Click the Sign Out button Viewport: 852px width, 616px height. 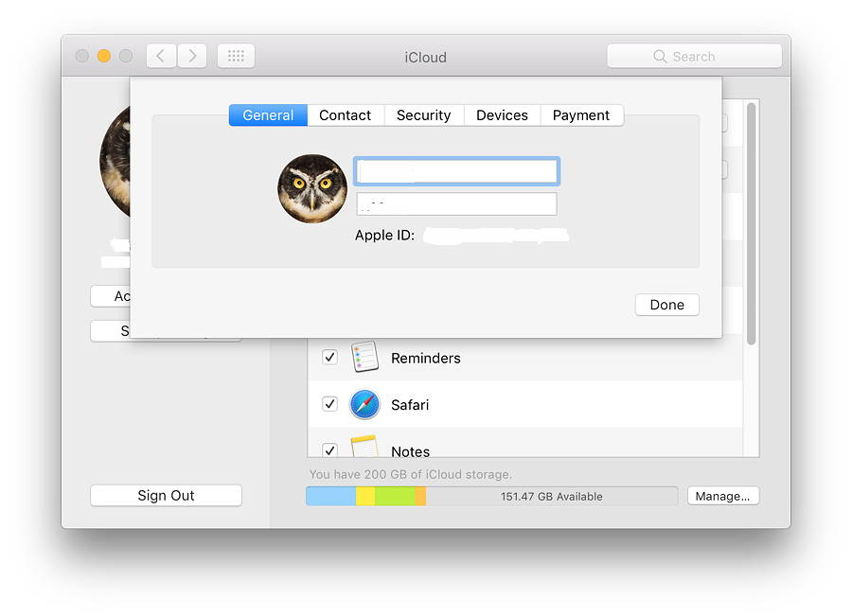[166, 496]
